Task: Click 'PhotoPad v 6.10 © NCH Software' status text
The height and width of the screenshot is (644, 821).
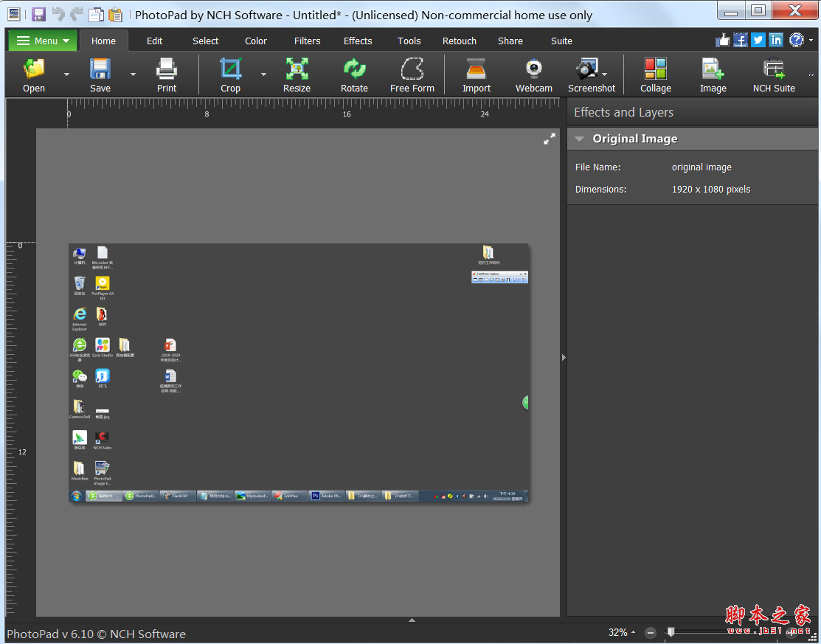Action: click(x=97, y=634)
